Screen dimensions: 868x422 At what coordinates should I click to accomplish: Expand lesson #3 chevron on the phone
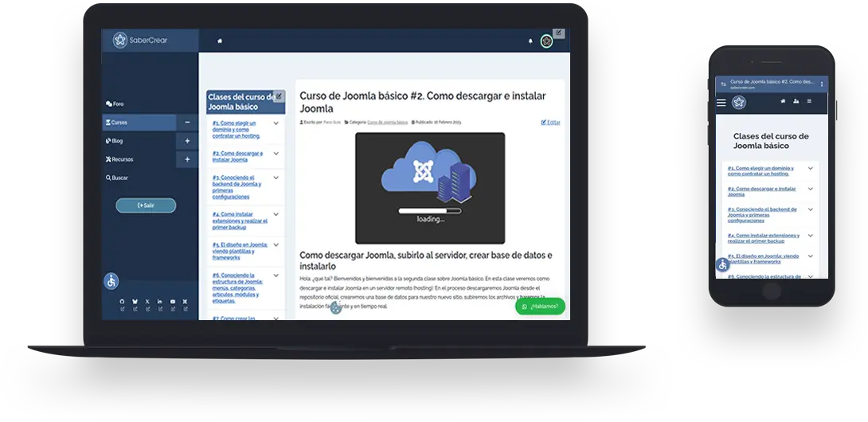(x=811, y=209)
